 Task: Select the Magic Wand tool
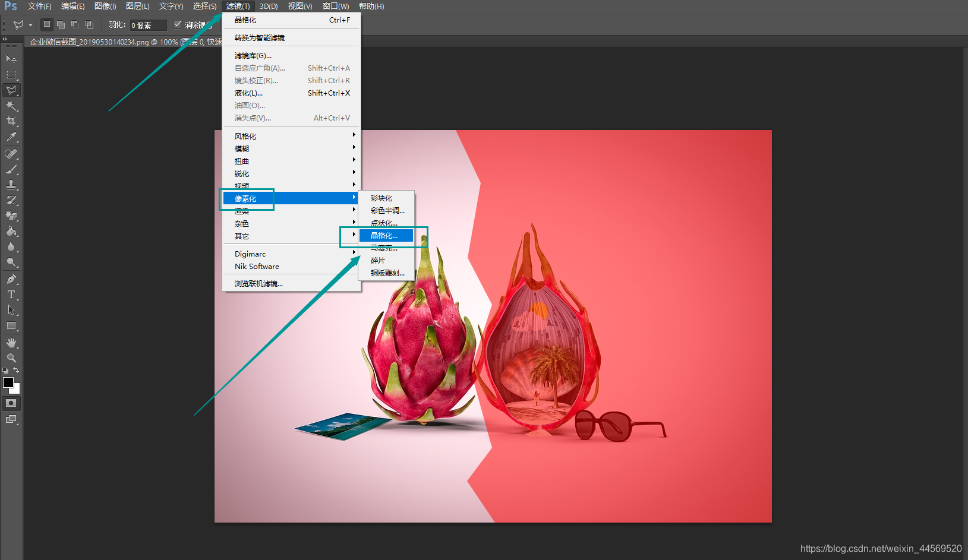11,106
